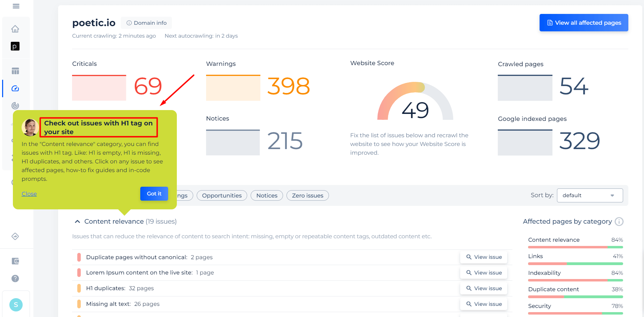The image size is (644, 317).
Task: View issue for H1 duplicates
Action: 484,288
